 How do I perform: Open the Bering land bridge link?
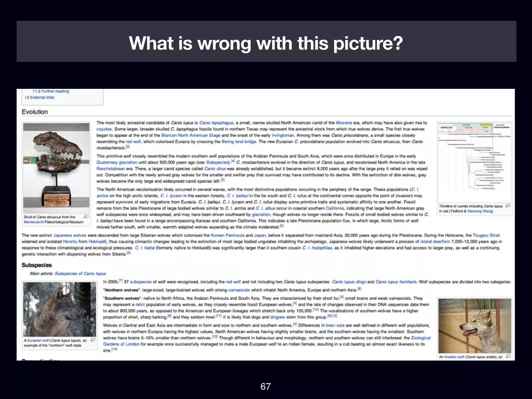pos(239,142)
